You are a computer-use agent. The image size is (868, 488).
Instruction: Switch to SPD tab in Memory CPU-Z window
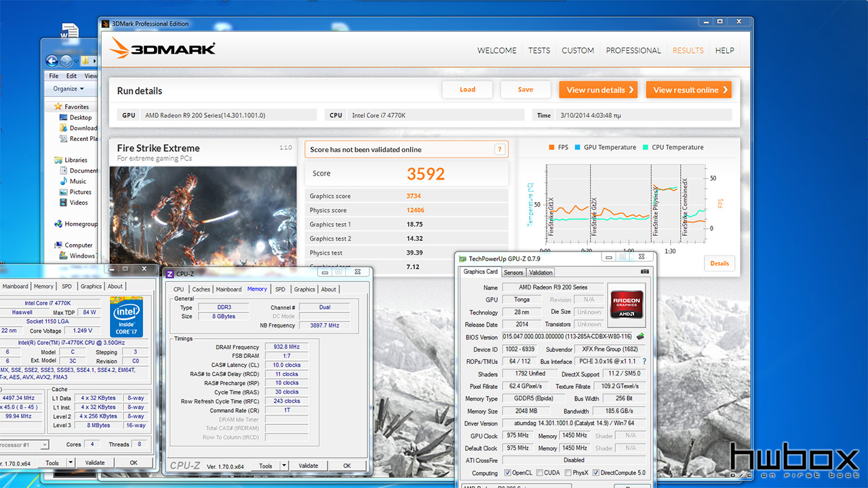pos(280,289)
